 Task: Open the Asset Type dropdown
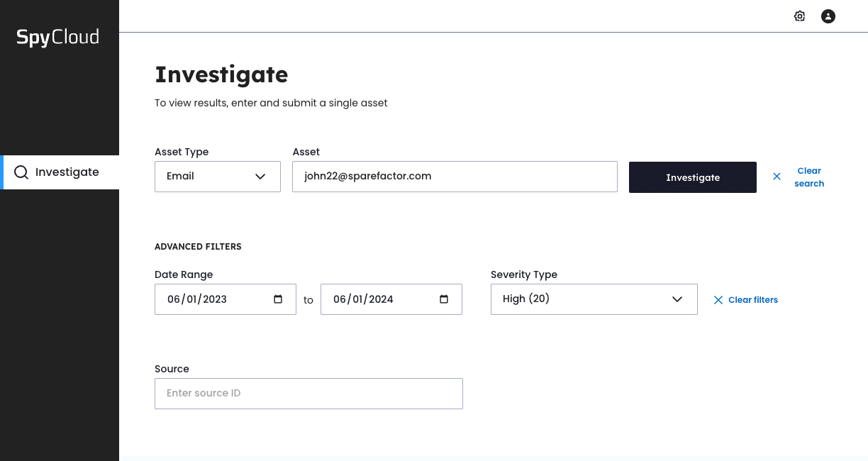pyautogui.click(x=217, y=177)
